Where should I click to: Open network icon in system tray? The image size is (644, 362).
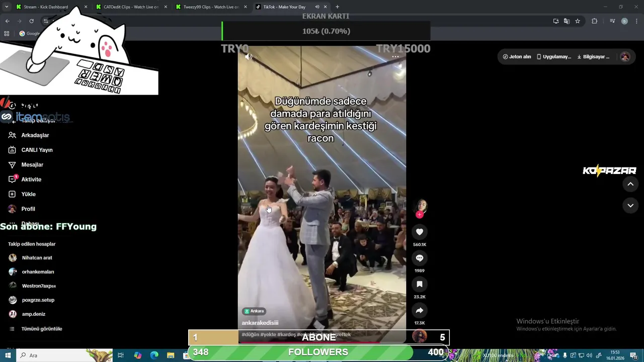581,355
